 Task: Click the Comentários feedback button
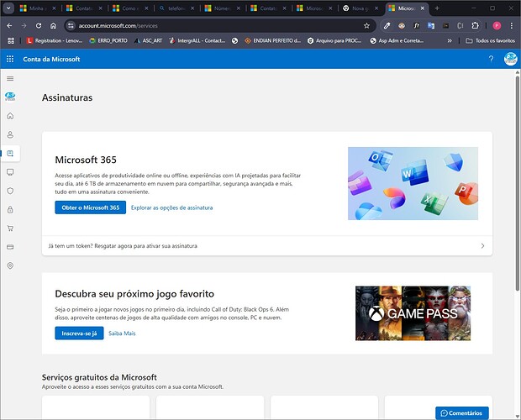pyautogui.click(x=462, y=413)
